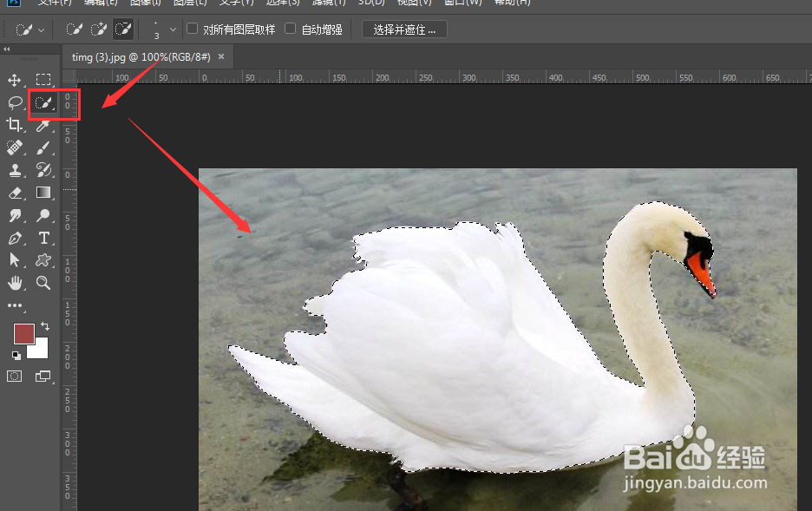Click the ruler origin corner box
Image resolution: width=812 pixels, height=511 pixels.
tap(69, 76)
